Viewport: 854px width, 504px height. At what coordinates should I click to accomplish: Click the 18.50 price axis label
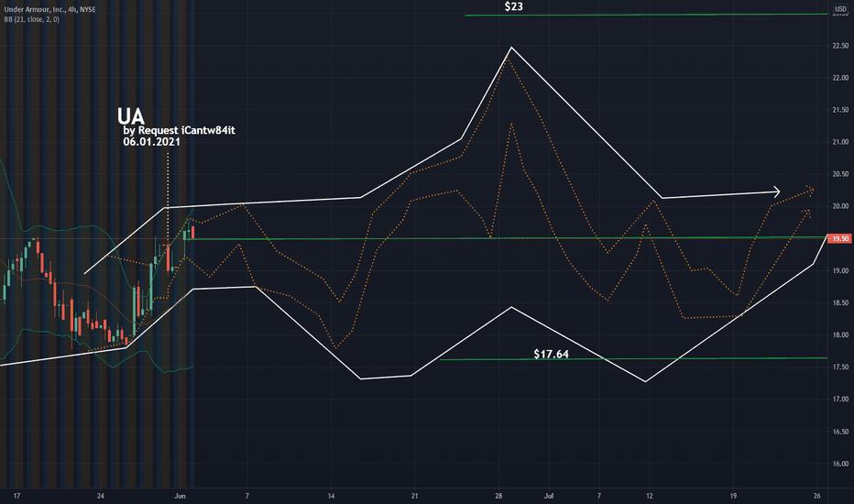click(x=840, y=303)
